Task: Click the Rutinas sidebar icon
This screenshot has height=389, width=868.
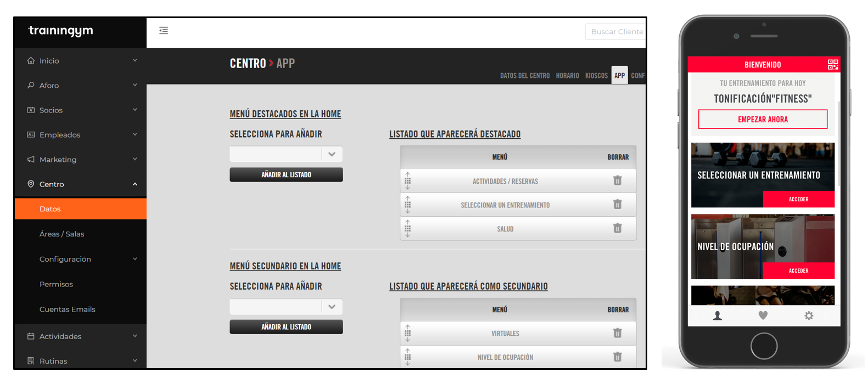Action: coord(31,360)
